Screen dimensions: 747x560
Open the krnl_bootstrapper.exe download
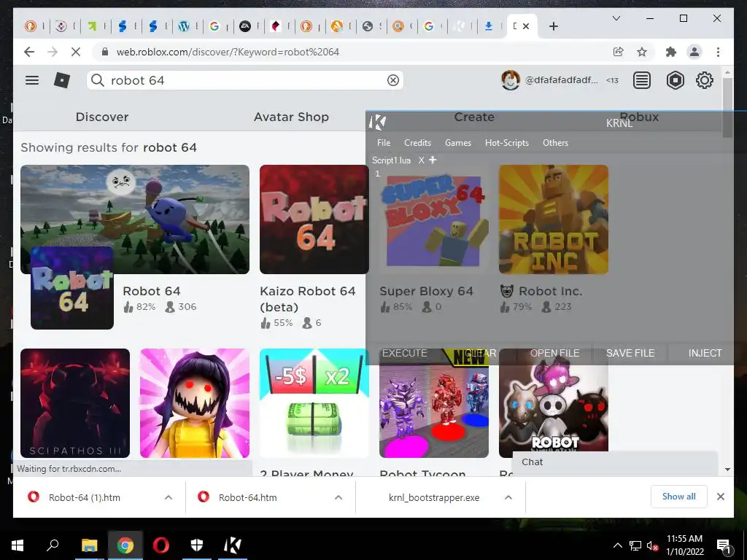tap(433, 497)
